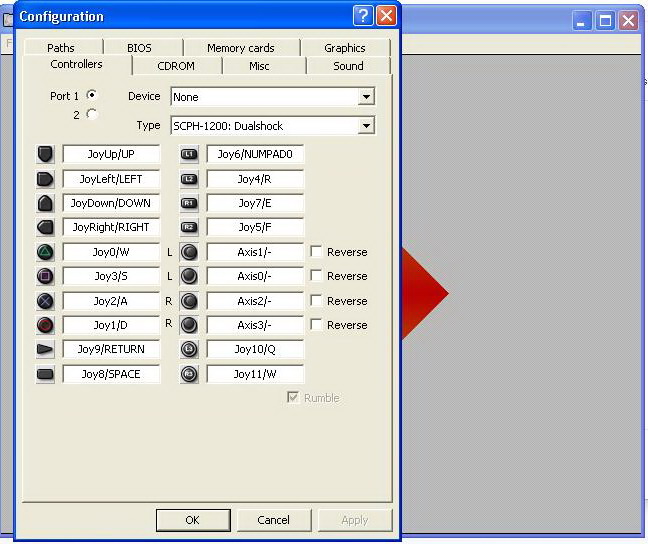
Task: Click the Axis0/- mapping field
Action: [255, 276]
